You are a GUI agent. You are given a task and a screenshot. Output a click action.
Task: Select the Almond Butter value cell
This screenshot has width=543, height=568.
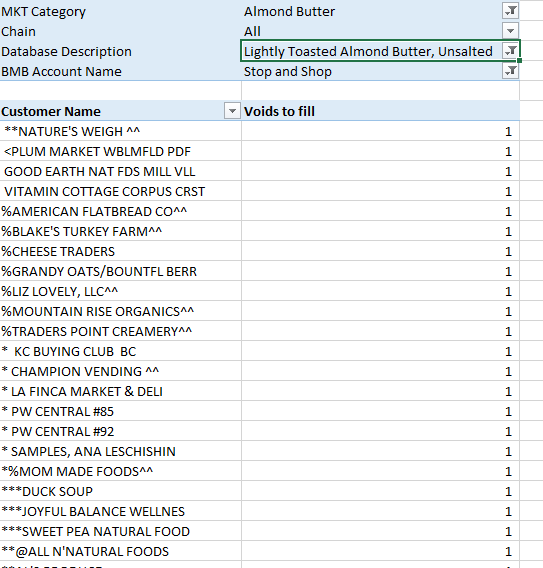click(x=380, y=11)
